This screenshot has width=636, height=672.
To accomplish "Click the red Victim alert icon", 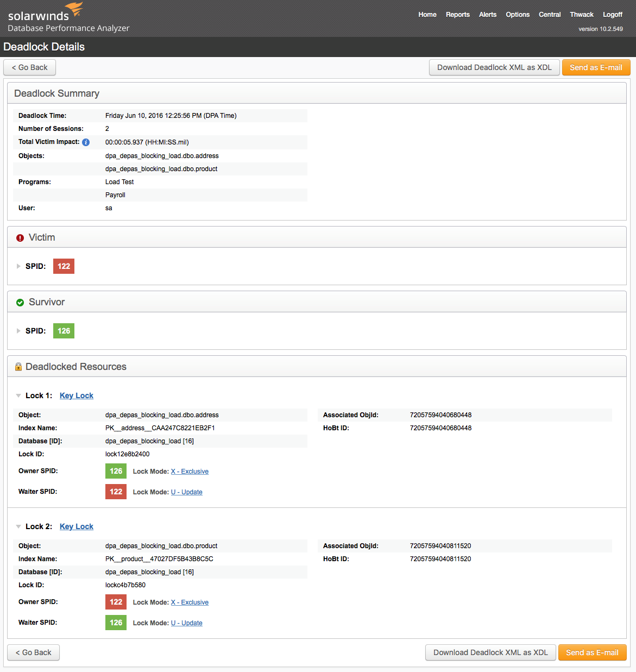I will (20, 238).
